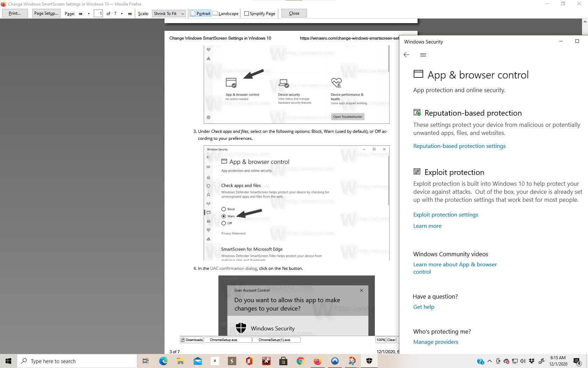Open Reputation-based protection settings link

[x=459, y=146]
